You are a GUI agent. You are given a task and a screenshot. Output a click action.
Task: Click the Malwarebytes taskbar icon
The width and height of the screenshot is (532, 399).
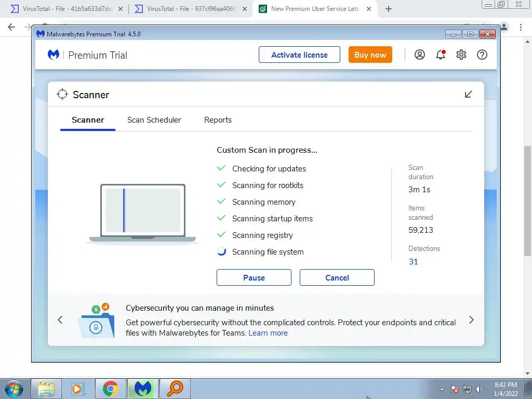(143, 389)
